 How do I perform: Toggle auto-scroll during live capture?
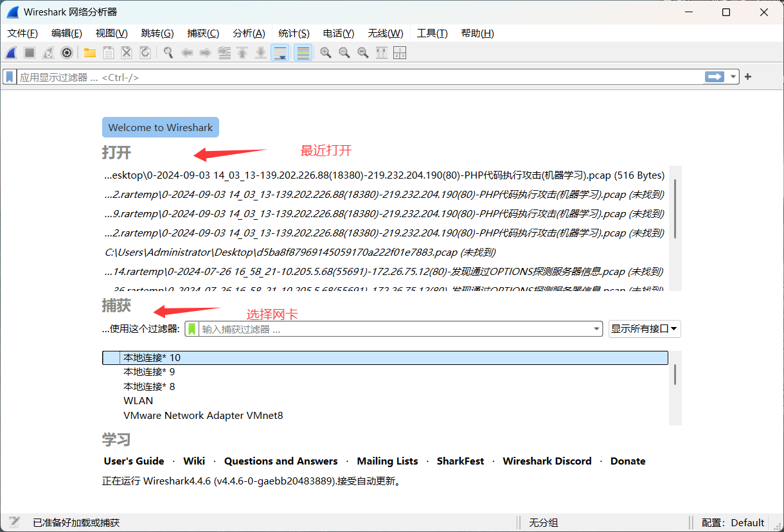(x=280, y=53)
